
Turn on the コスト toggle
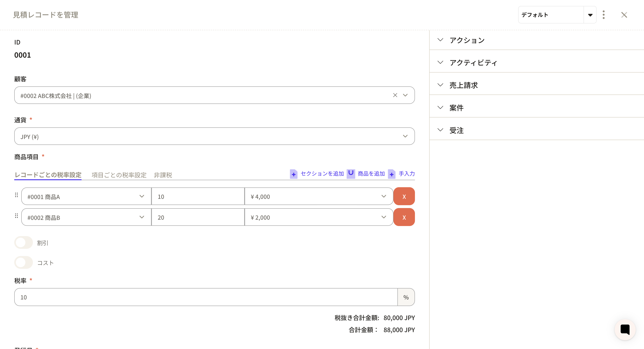[x=23, y=262]
